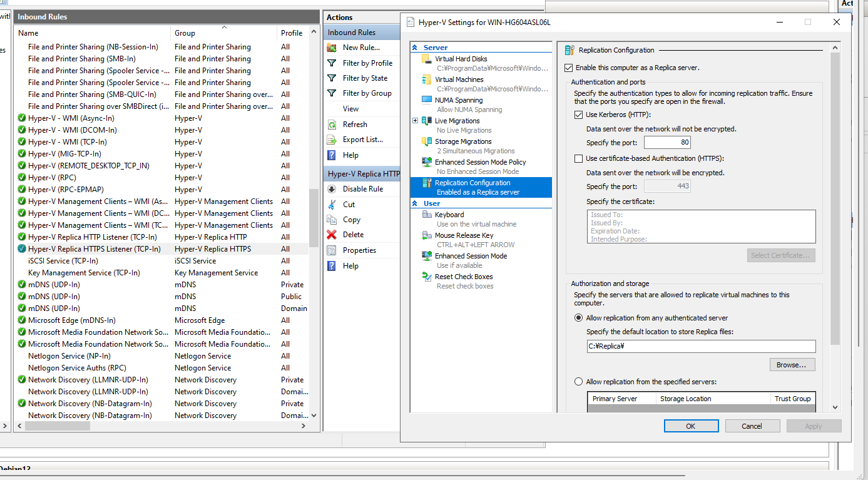Select Netlogon Service (NP-In) rule
Screen dimensions: 868x480
coord(161,356)
